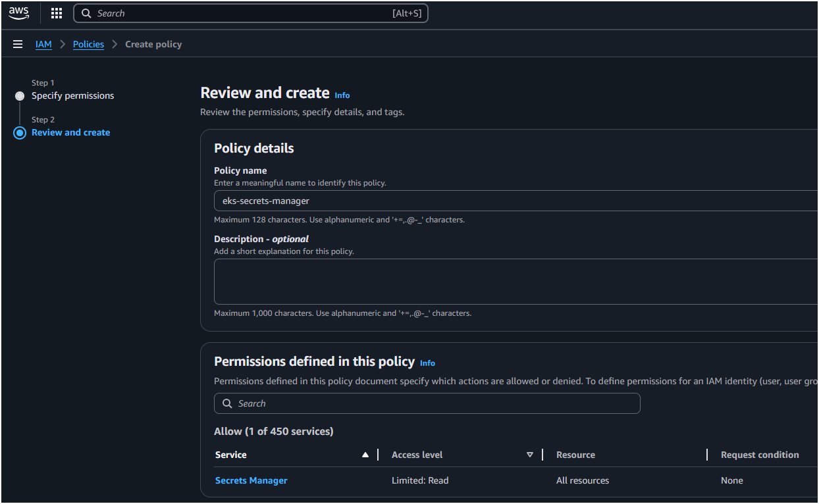Sort by Service using the up arrow

tap(365, 455)
